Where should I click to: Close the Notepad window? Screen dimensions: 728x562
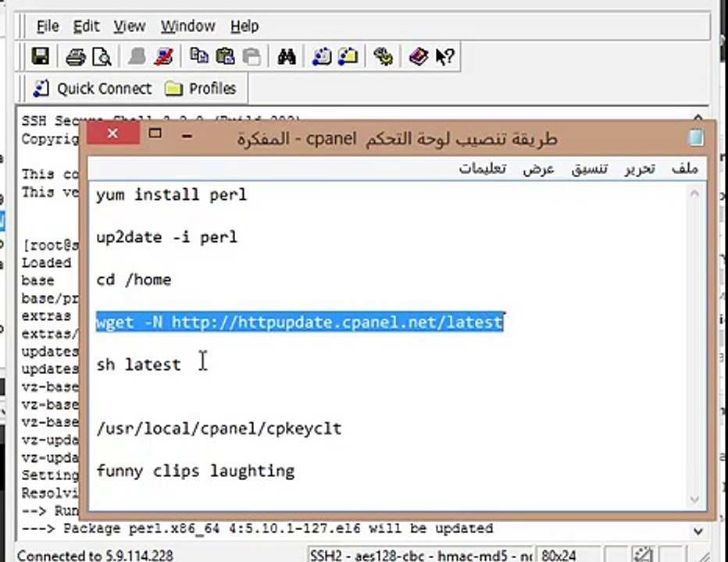tap(112, 133)
